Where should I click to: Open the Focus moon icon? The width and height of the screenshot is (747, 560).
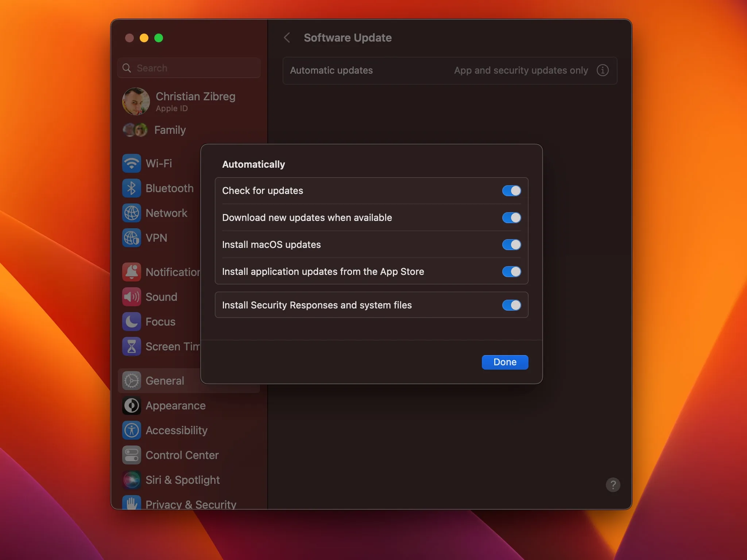click(x=131, y=322)
